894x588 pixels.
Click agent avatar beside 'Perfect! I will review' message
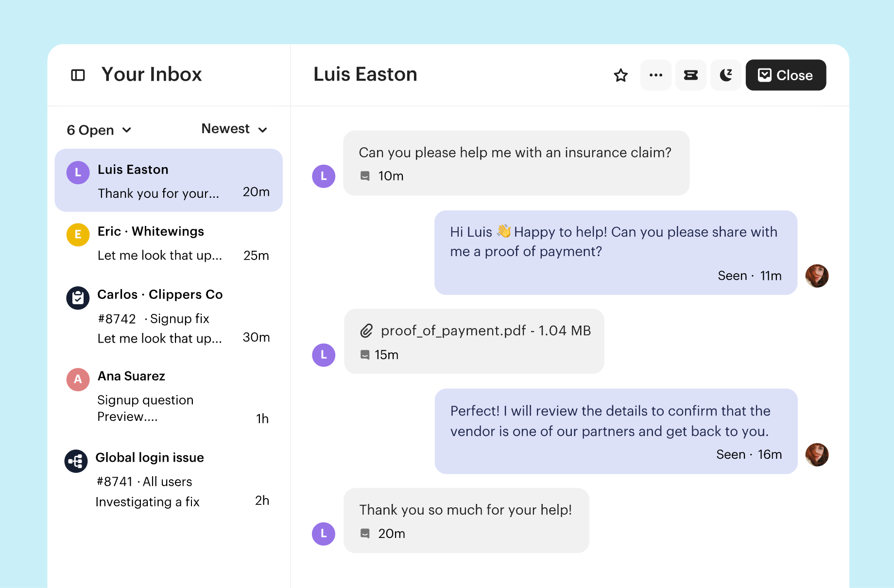pos(816,455)
